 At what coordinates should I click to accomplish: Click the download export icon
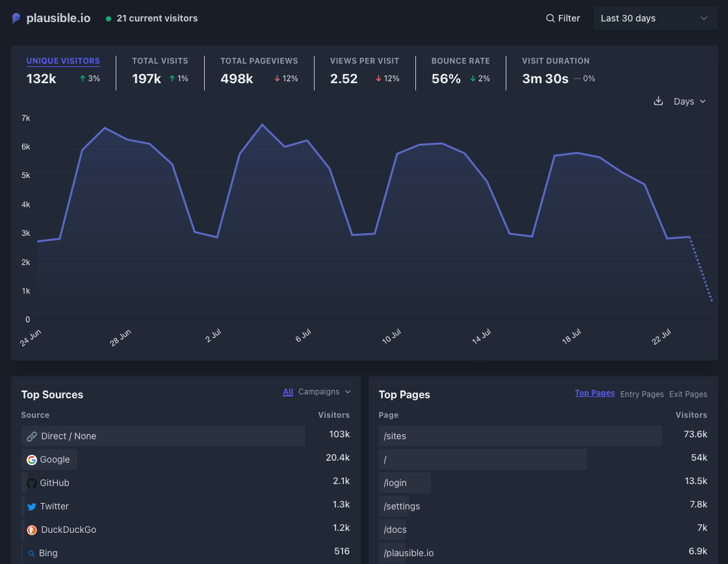(x=658, y=101)
